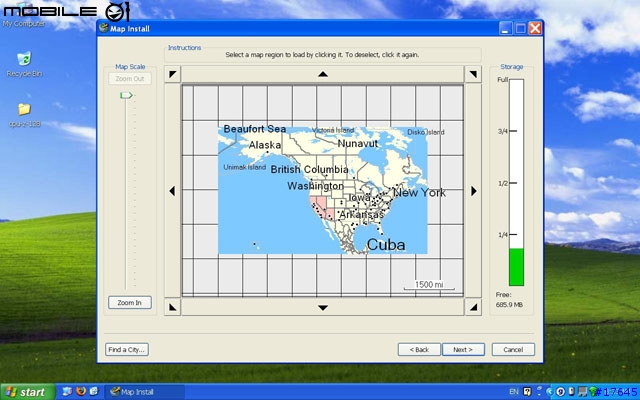The height and width of the screenshot is (400, 640).
Task: Click the Map Install title bar icon
Action: 104,28
